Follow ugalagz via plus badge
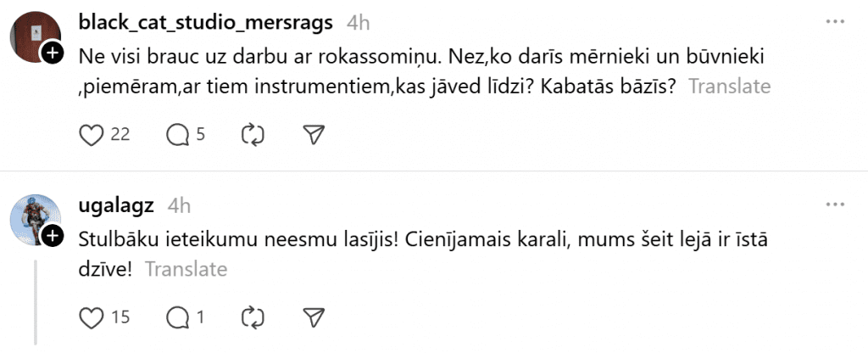 52,236
